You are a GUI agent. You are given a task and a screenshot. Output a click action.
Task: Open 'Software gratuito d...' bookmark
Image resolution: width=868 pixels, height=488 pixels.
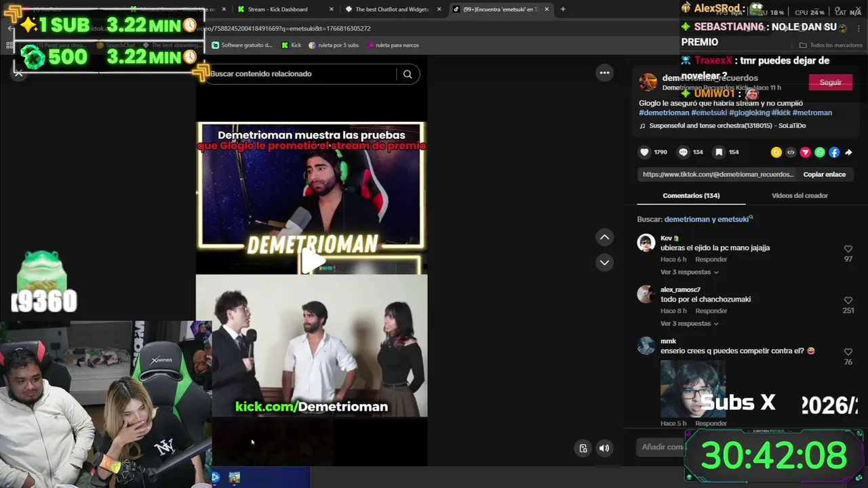tap(241, 45)
